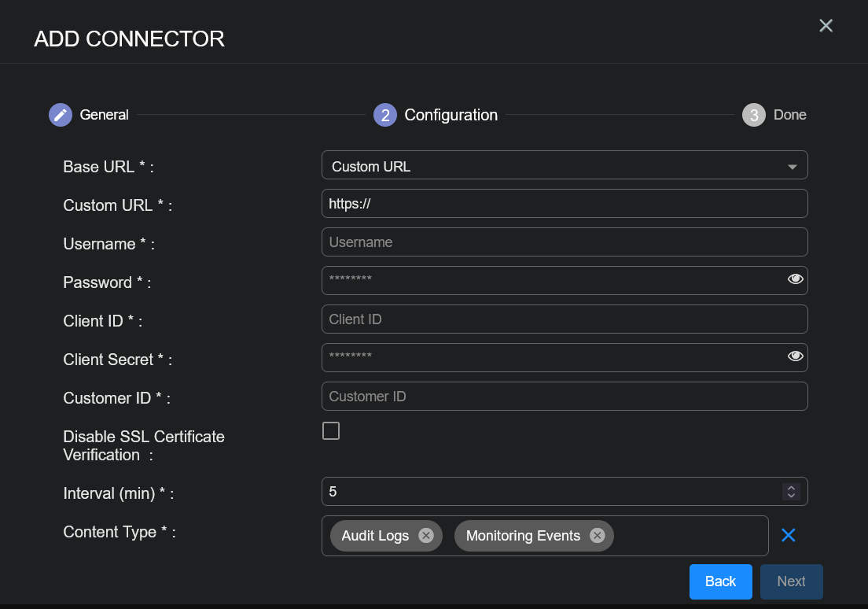868x609 pixels.
Task: Enable Disable SSL Certificate Verification checkbox
Action: tap(331, 431)
